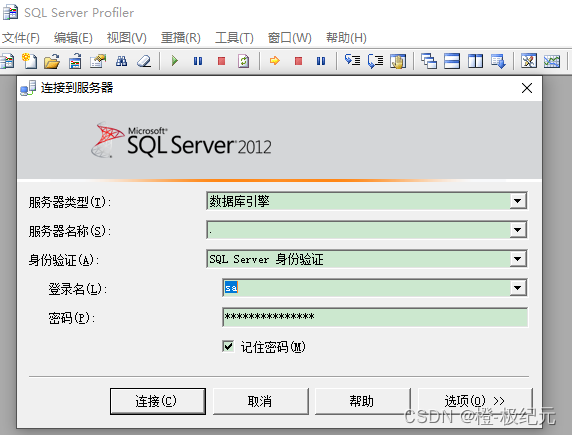This screenshot has height=435, width=572.
Task: Click the list icon with up-curved arrow
Action: (375, 61)
